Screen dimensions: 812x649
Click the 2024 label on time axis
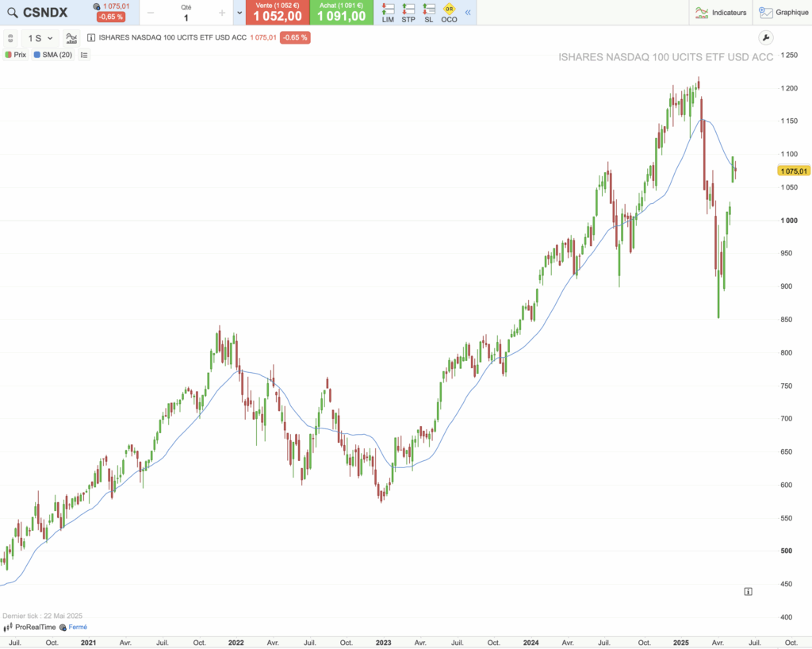[530, 643]
